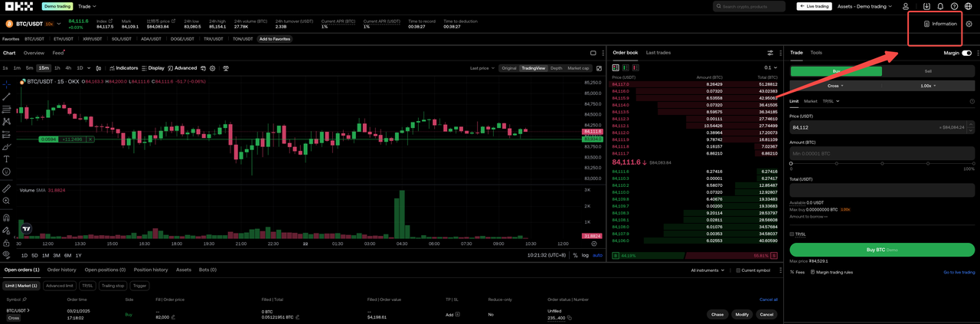The image size is (980, 324).
Task: Toggle log scale on chart
Action: 585,255
